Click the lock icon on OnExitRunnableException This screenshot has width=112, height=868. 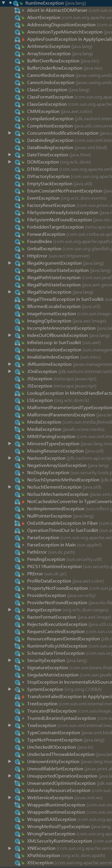pos(23,523)
